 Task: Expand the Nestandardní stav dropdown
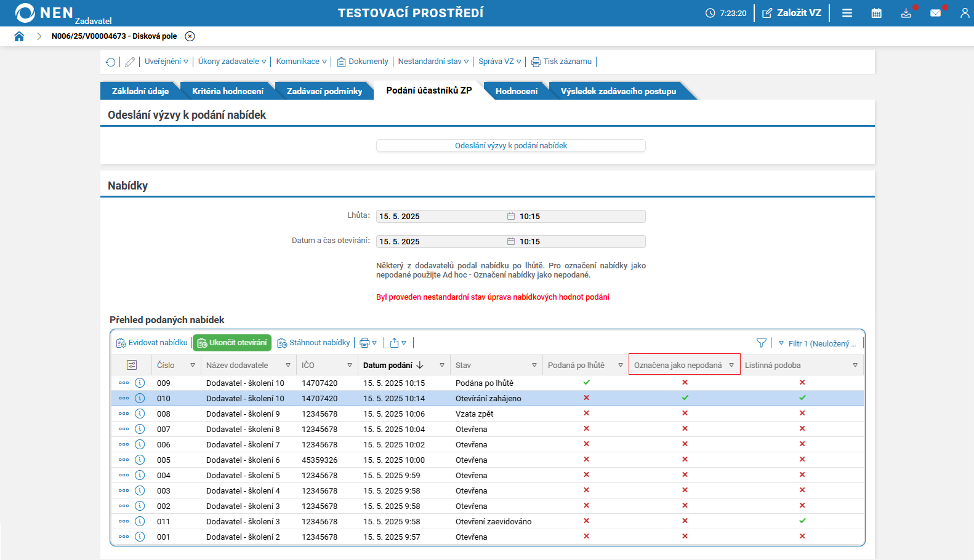tap(433, 62)
